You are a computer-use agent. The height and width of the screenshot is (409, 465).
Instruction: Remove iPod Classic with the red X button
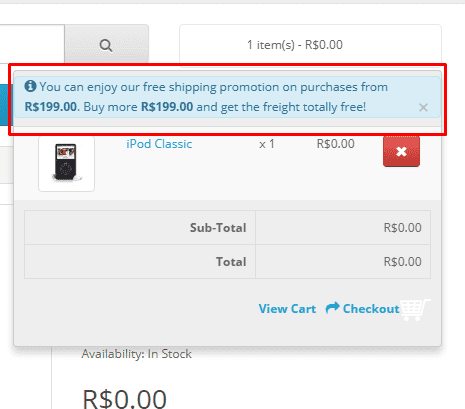pyautogui.click(x=401, y=151)
